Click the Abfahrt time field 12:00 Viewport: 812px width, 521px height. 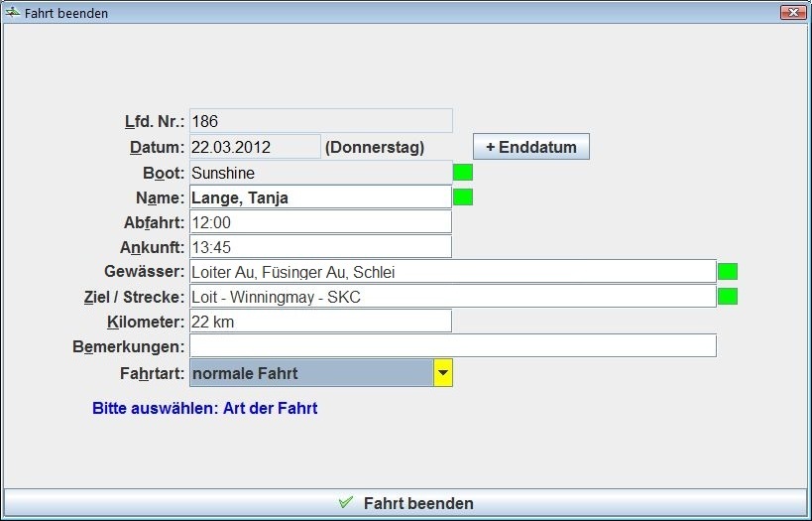(320, 222)
